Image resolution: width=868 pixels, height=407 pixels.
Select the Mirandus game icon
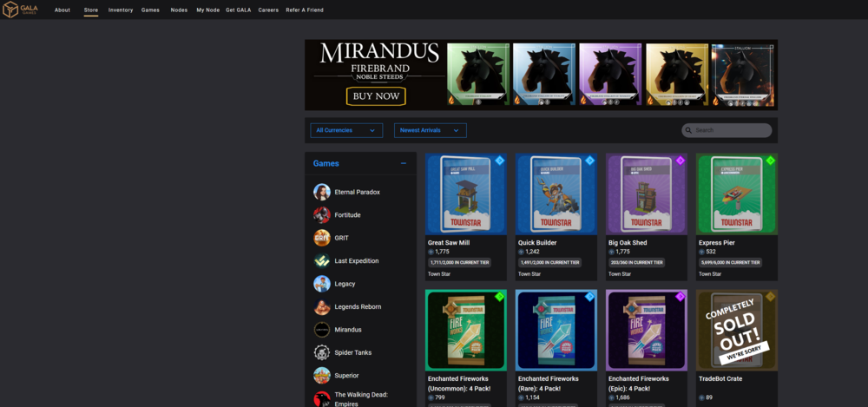click(x=322, y=330)
